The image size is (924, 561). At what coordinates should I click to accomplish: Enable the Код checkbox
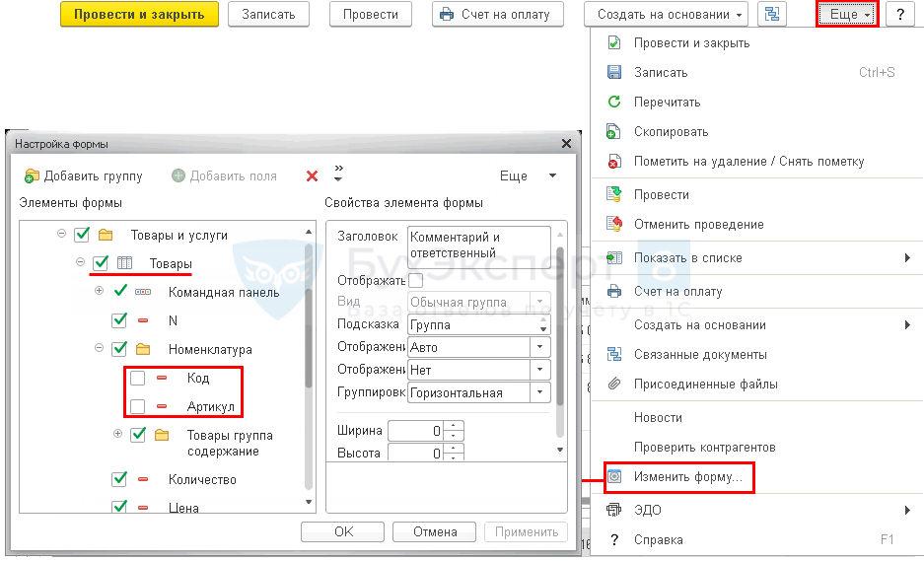[138, 378]
